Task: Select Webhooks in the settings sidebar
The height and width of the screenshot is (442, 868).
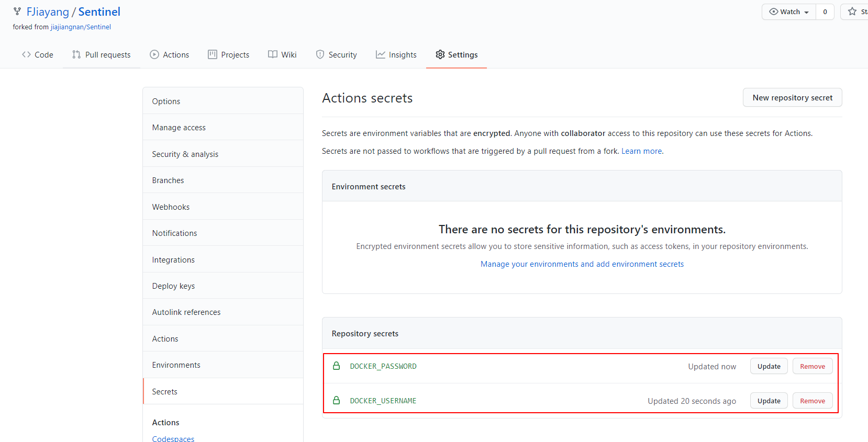Action: point(171,207)
